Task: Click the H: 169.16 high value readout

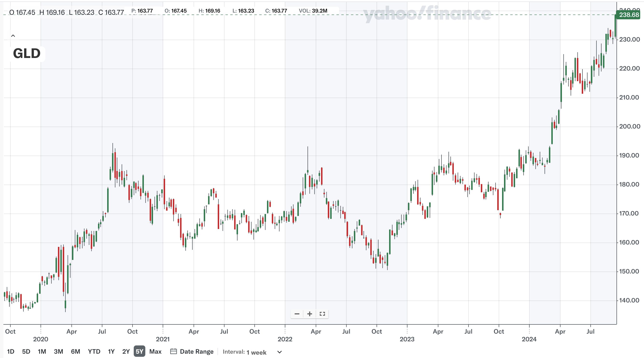Action: pos(209,11)
